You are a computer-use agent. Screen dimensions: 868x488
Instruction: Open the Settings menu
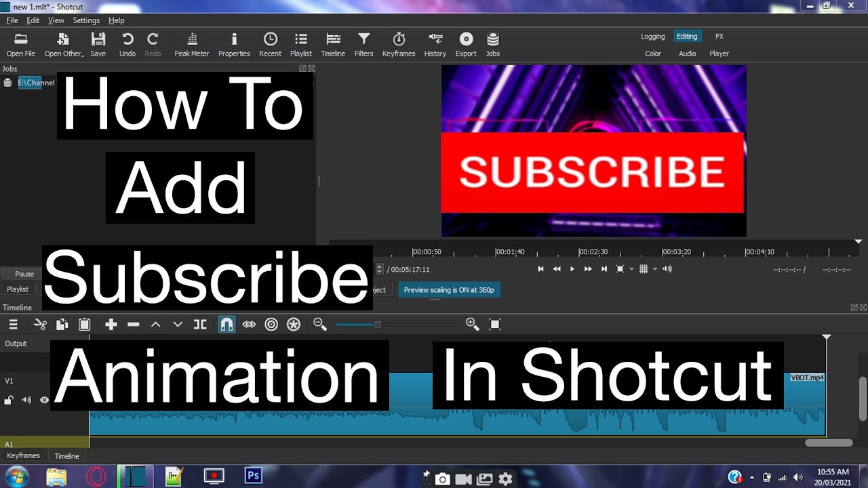click(x=86, y=20)
